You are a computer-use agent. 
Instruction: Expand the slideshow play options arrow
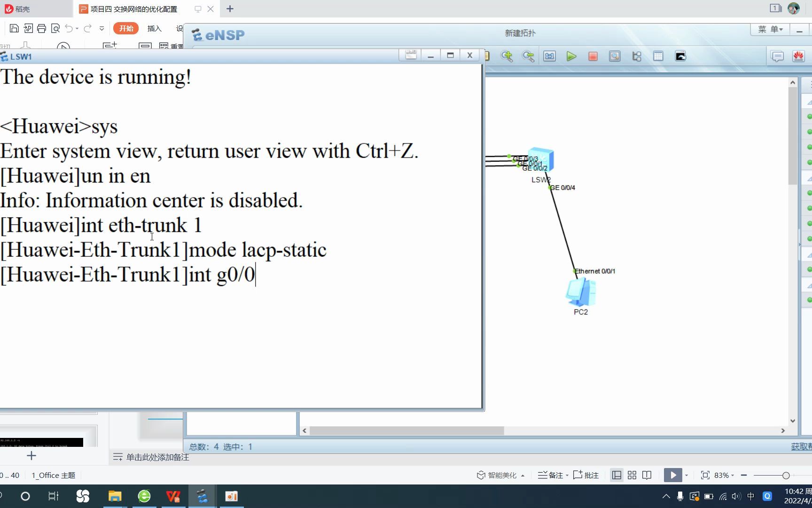click(x=687, y=475)
